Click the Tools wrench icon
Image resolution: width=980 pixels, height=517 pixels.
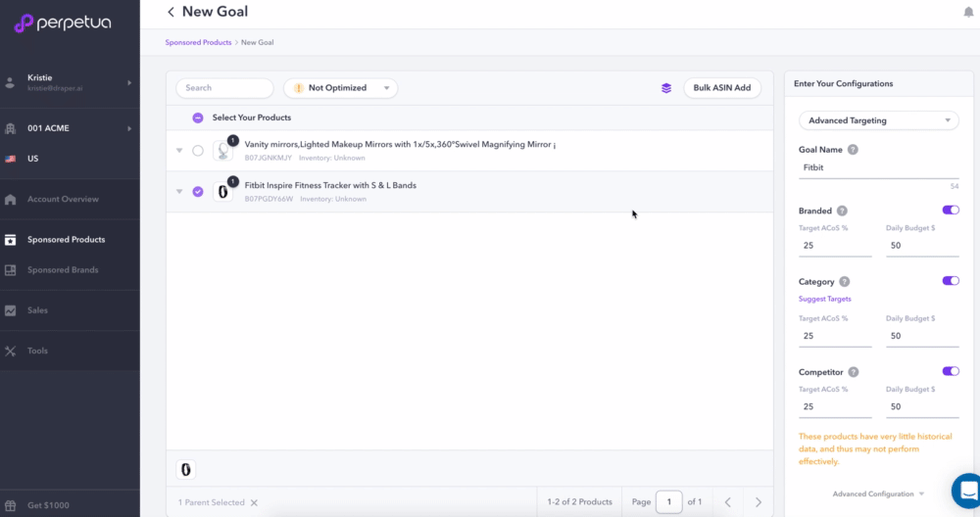click(x=10, y=351)
